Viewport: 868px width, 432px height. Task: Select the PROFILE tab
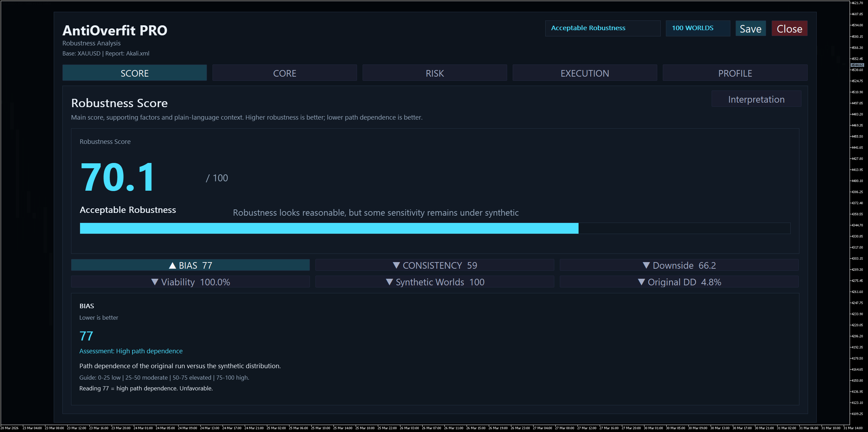(735, 73)
